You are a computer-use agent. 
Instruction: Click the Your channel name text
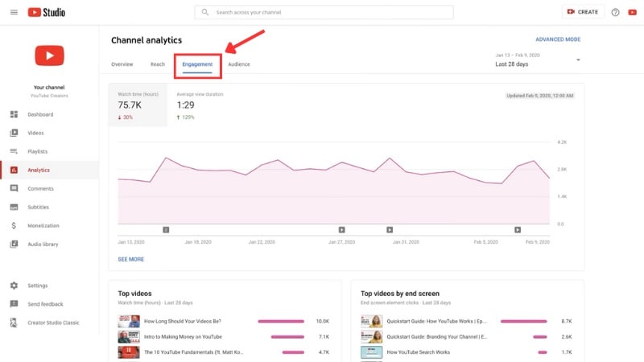[x=49, y=88]
